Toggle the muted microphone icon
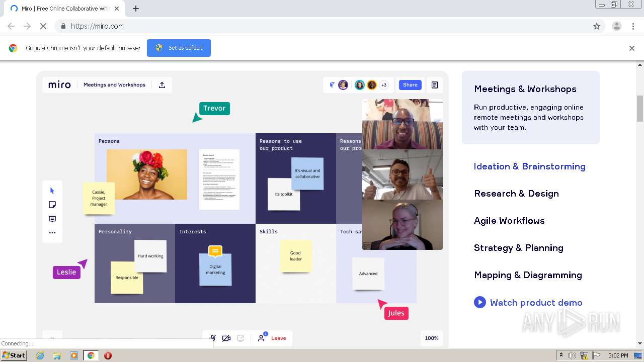 point(213,338)
